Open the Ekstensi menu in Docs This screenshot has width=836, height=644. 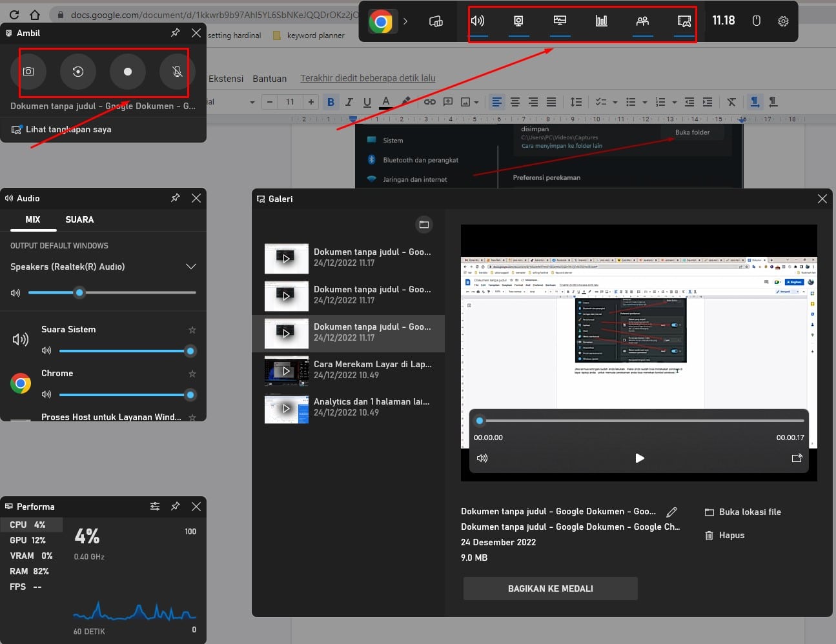pos(226,79)
